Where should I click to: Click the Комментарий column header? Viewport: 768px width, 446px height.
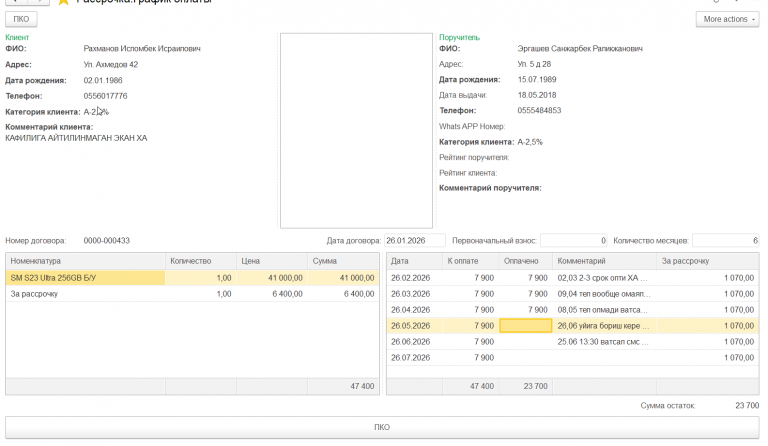click(604, 261)
